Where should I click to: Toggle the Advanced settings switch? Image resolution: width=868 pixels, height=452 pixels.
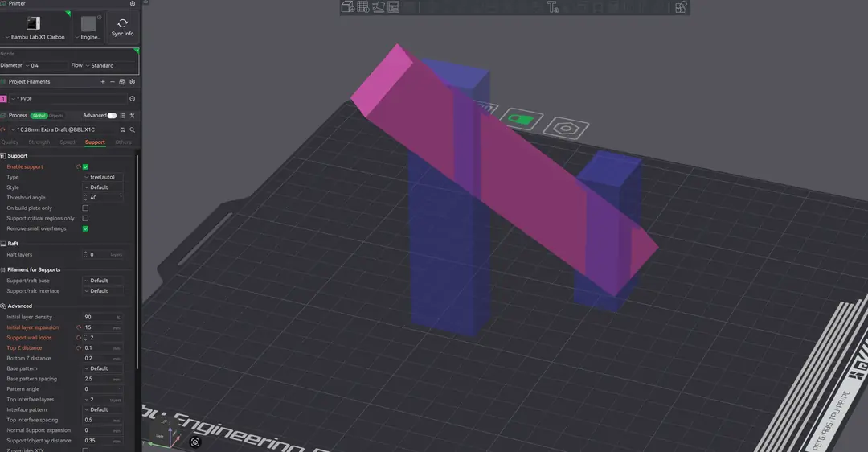(112, 116)
